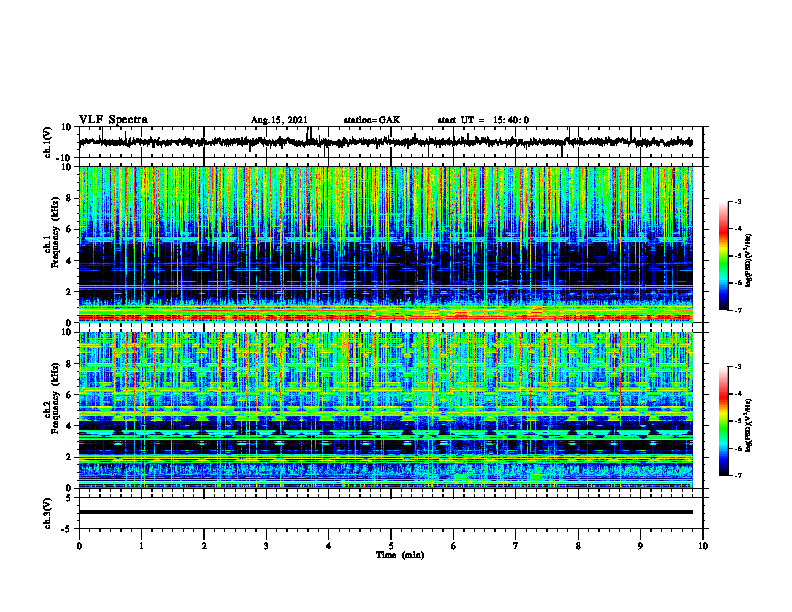This screenshot has height=612, width=792.
Task: Click time axis tick label '1'
Action: click(x=141, y=546)
